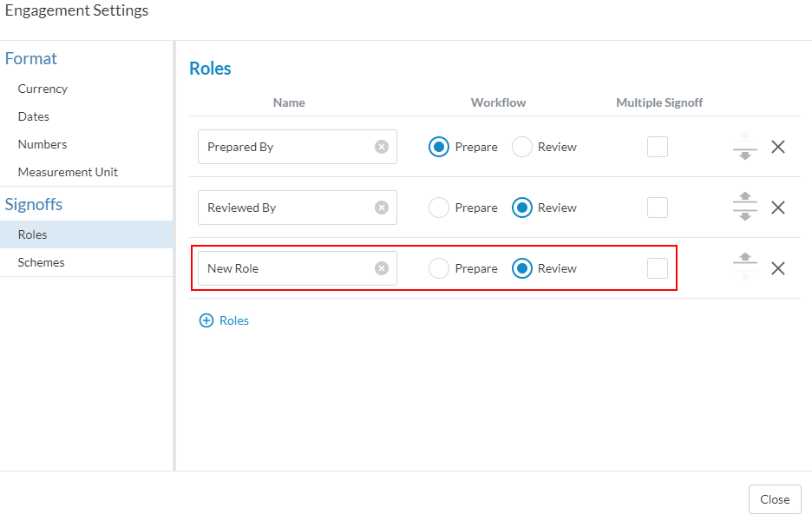Image resolution: width=812 pixels, height=521 pixels.
Task: Click the New Role name input field
Action: coord(286,268)
